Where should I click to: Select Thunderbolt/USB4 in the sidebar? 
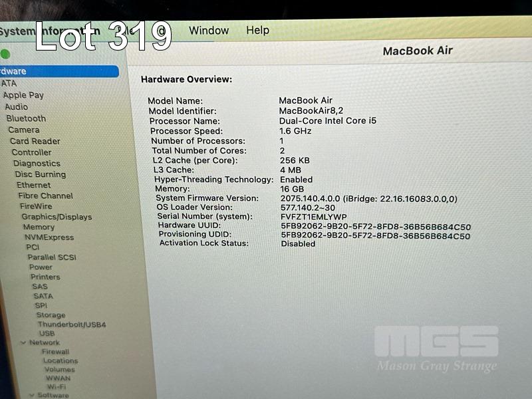coord(71,325)
